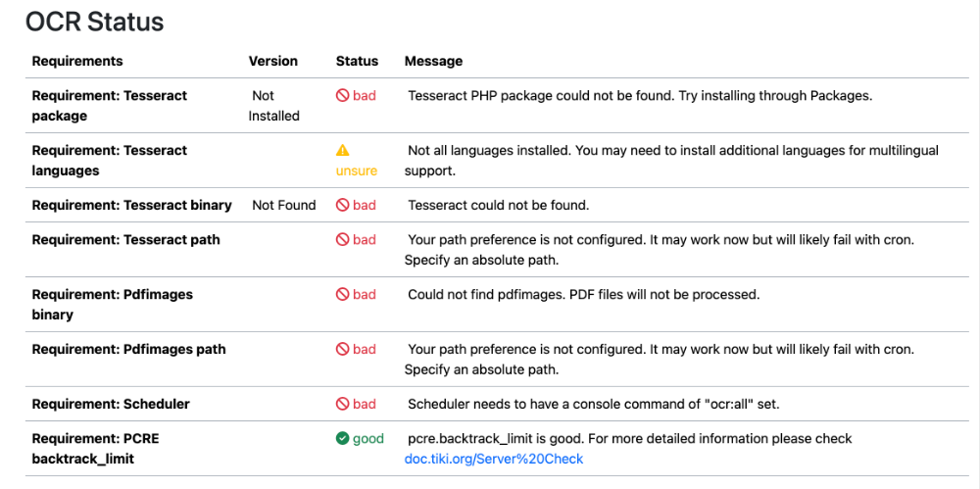Click the warning triangle for Tesseract languages
Image resolution: width=980 pixels, height=489 pixels.
pos(342,150)
